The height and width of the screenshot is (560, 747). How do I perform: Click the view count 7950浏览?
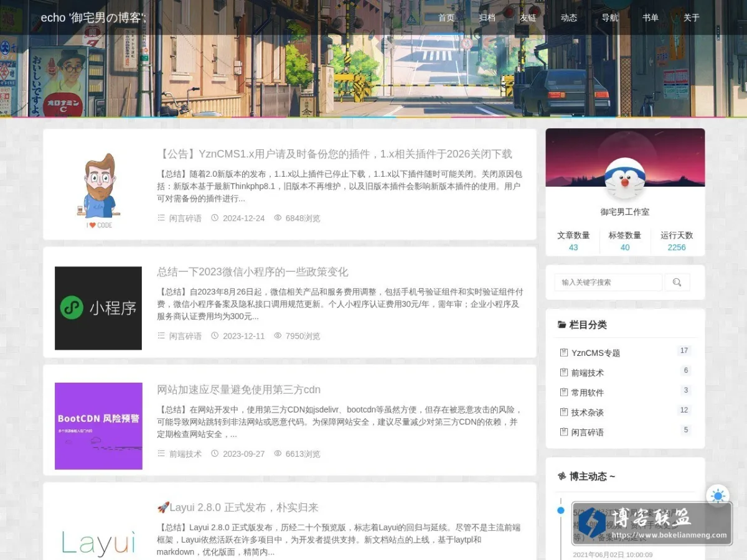tap(303, 336)
